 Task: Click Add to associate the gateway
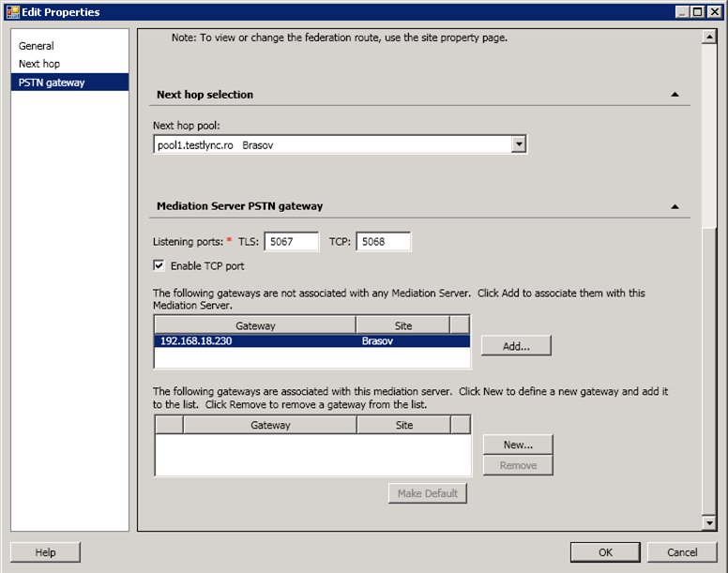[516, 346]
